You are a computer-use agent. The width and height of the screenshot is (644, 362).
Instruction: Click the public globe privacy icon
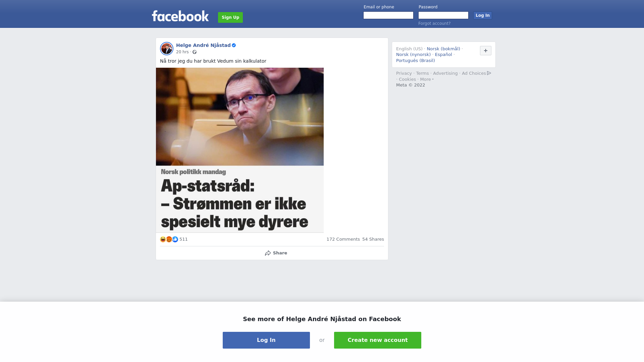195,52
